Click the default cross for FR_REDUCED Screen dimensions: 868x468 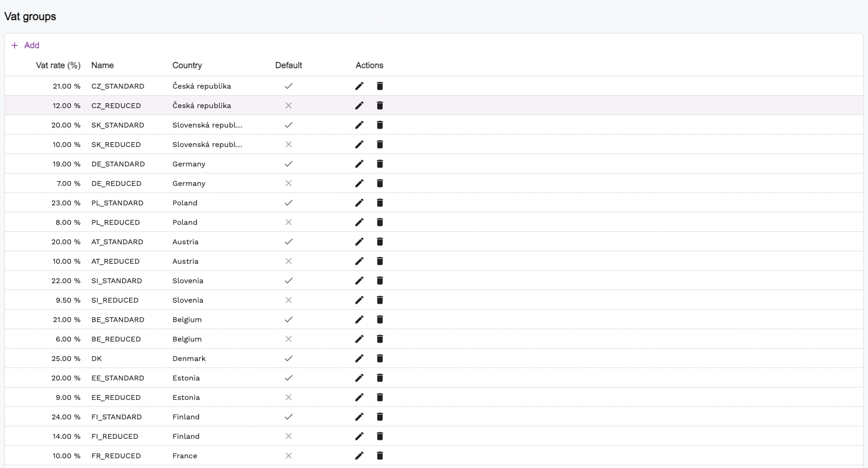click(x=289, y=456)
